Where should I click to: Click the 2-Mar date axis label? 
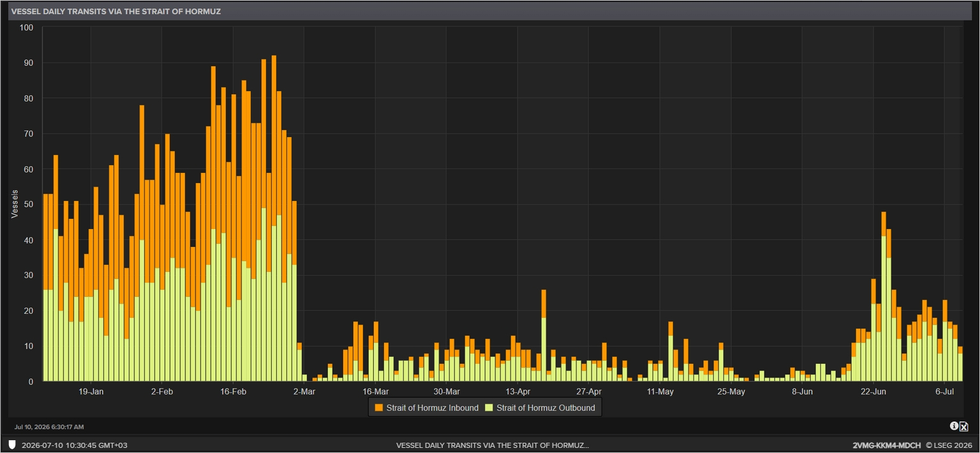(x=304, y=391)
